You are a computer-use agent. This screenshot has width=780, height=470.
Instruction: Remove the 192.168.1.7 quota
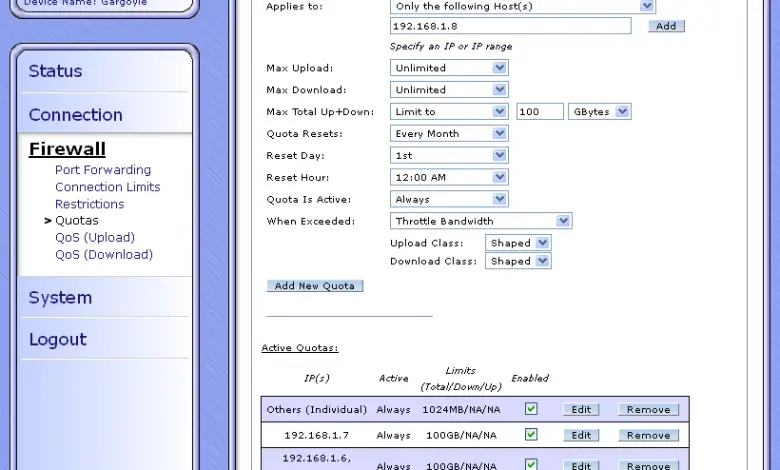(648, 435)
